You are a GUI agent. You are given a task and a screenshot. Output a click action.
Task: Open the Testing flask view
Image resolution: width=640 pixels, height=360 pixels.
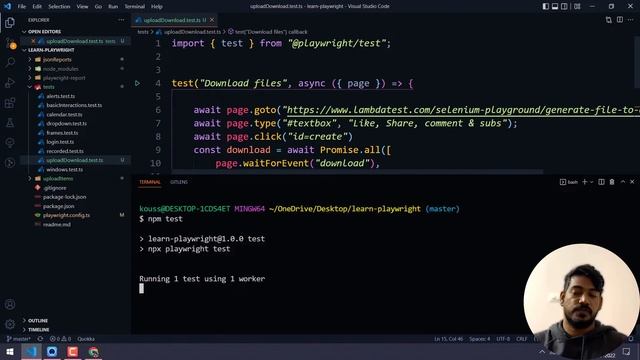click(x=10, y=122)
